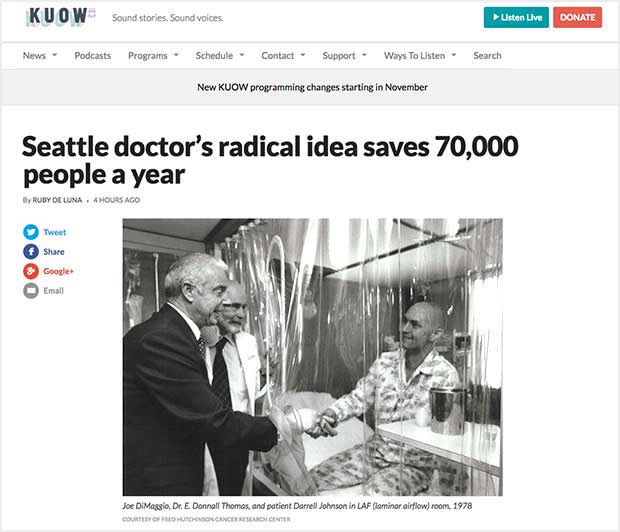The height and width of the screenshot is (532, 620).
Task: Select Search in navigation bar
Action: 487,55
